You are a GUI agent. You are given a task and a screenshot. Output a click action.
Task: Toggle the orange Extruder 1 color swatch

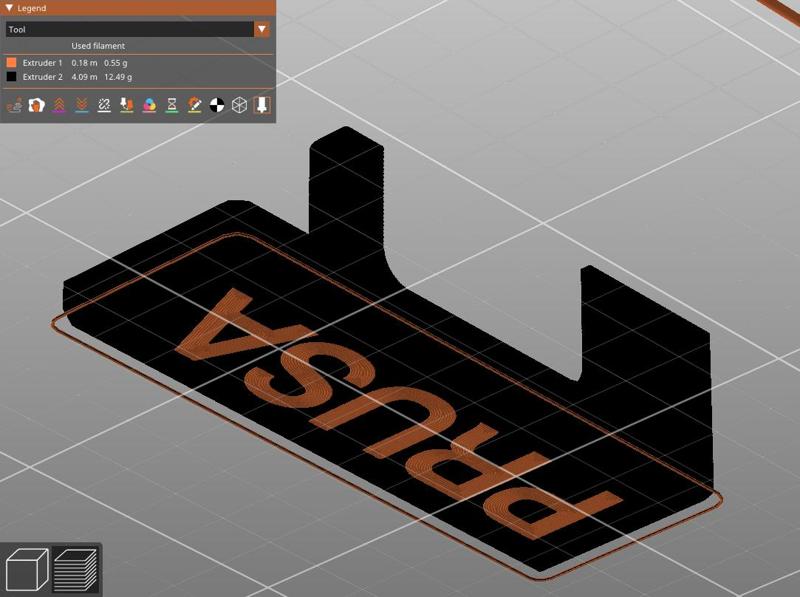(11, 62)
